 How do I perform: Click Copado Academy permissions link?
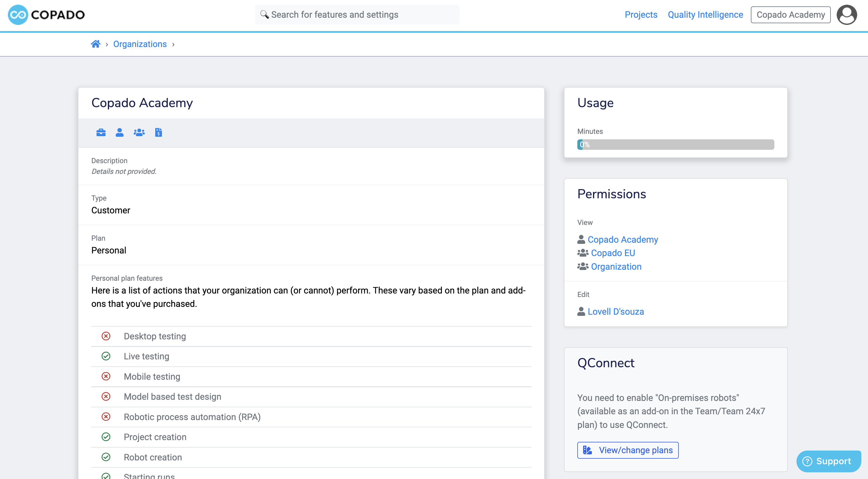pos(622,239)
